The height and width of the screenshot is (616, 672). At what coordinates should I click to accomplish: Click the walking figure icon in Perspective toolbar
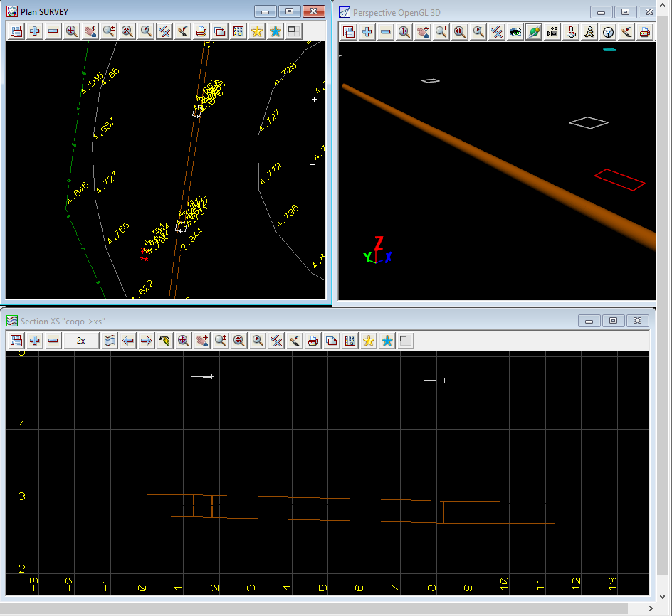[589, 32]
